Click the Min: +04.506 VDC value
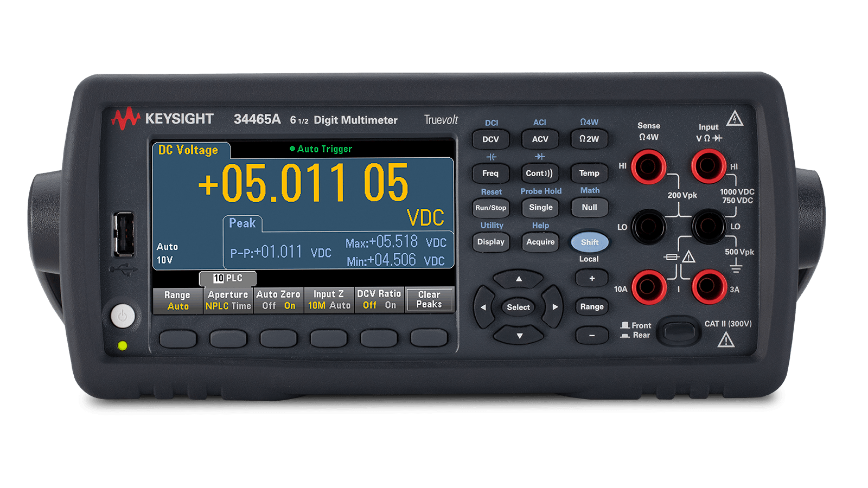Viewport: 868px width, 488px height. [396, 260]
